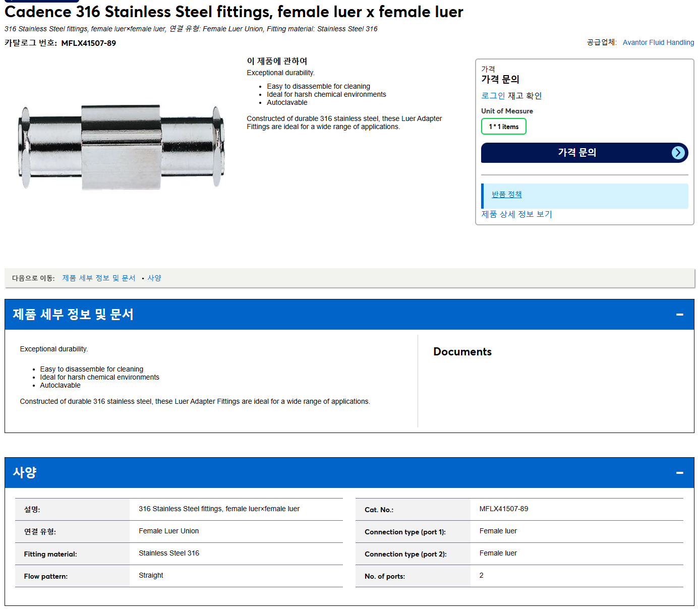Jump to 제품 세부 정보 및 문서 anchor link
Screen dimensions: 698x616
pyautogui.click(x=99, y=278)
